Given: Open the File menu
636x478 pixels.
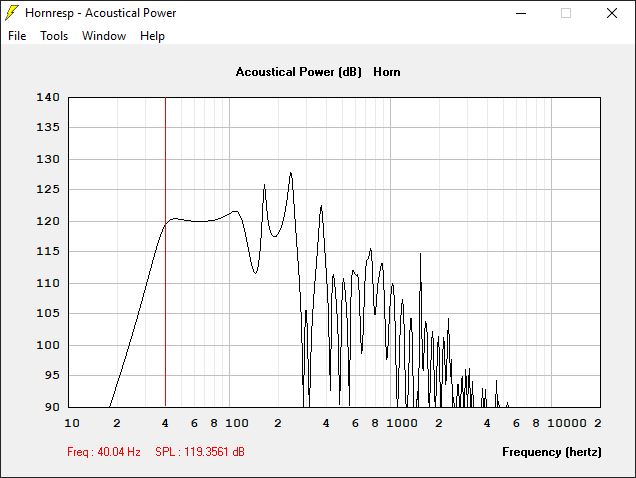Looking at the screenshot, I should pyautogui.click(x=17, y=36).
